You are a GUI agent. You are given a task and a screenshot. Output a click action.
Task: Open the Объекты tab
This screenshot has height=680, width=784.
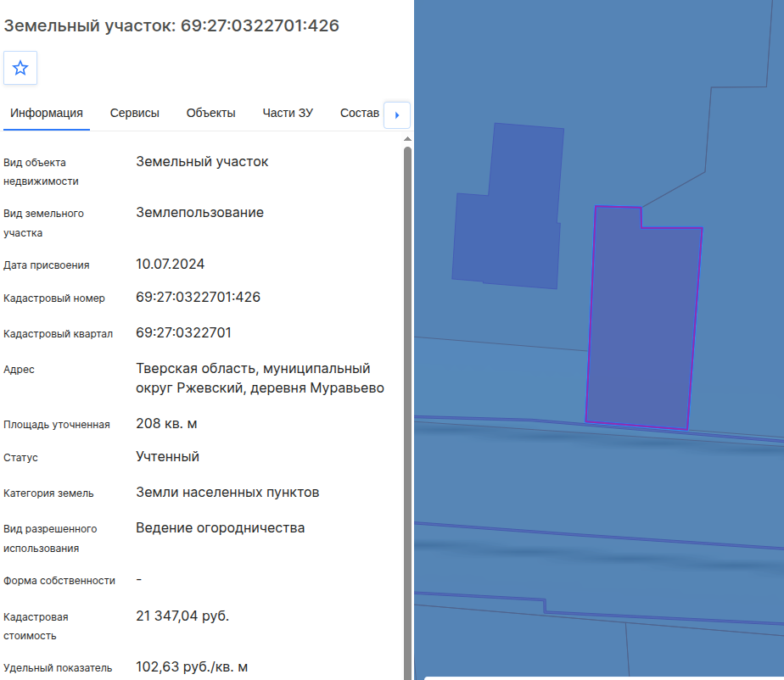[211, 114]
